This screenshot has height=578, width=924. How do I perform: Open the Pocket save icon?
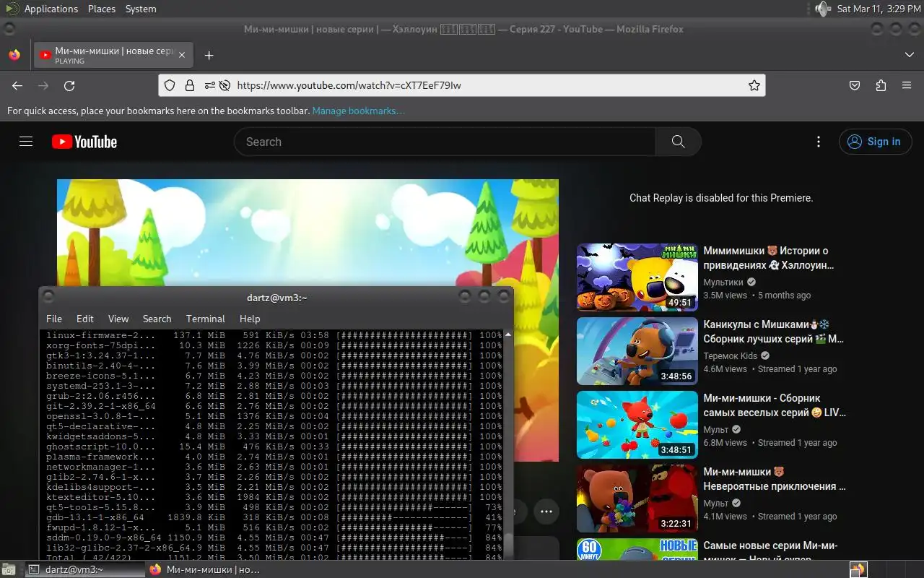click(x=855, y=85)
